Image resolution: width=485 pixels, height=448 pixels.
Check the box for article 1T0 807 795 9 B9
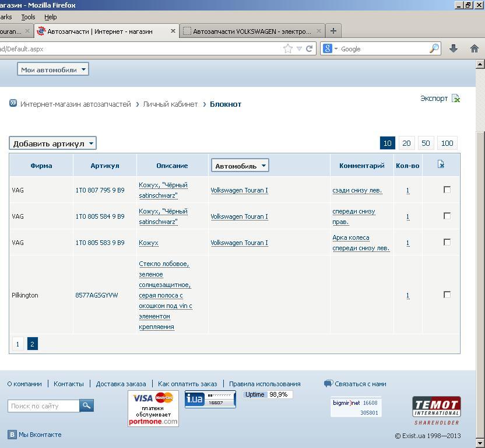pos(447,190)
